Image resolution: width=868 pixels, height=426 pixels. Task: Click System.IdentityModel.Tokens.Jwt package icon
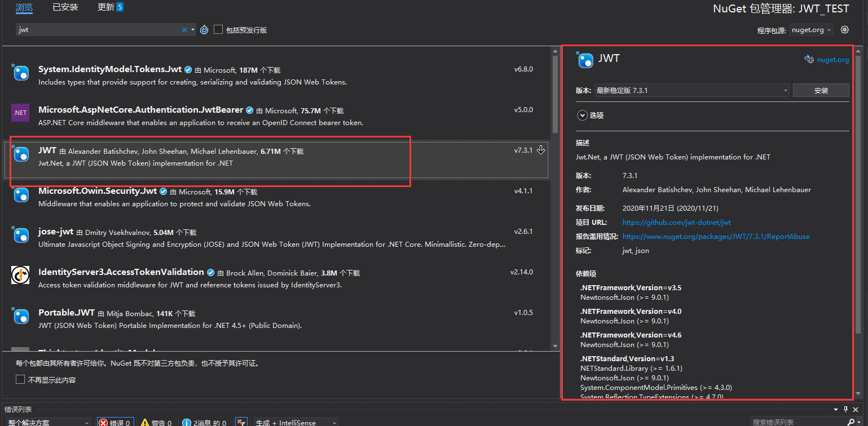click(x=20, y=72)
